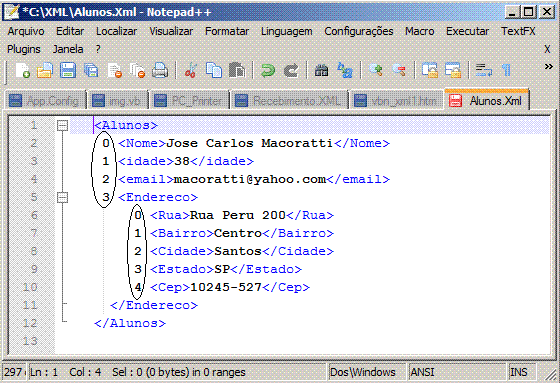Click the Close file toolbar icon
Image resolution: width=560 pixels, height=383 pixels.
(x=115, y=70)
